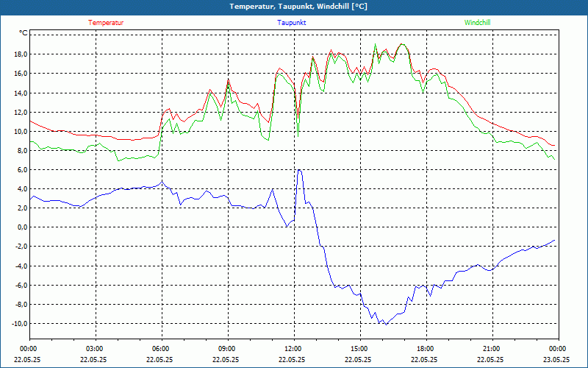This screenshot has height=368, width=588.
Task: Click the 09:00 time axis label
Action: pos(228,349)
